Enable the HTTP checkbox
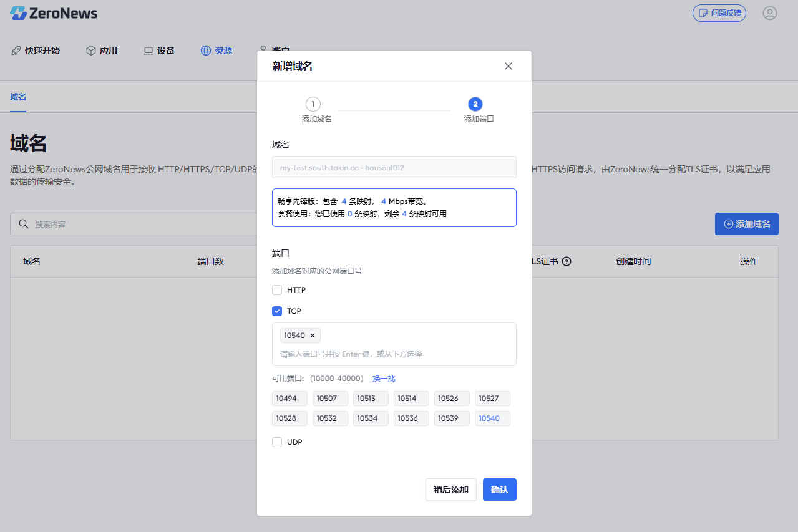The height and width of the screenshot is (532, 798). [x=277, y=289]
